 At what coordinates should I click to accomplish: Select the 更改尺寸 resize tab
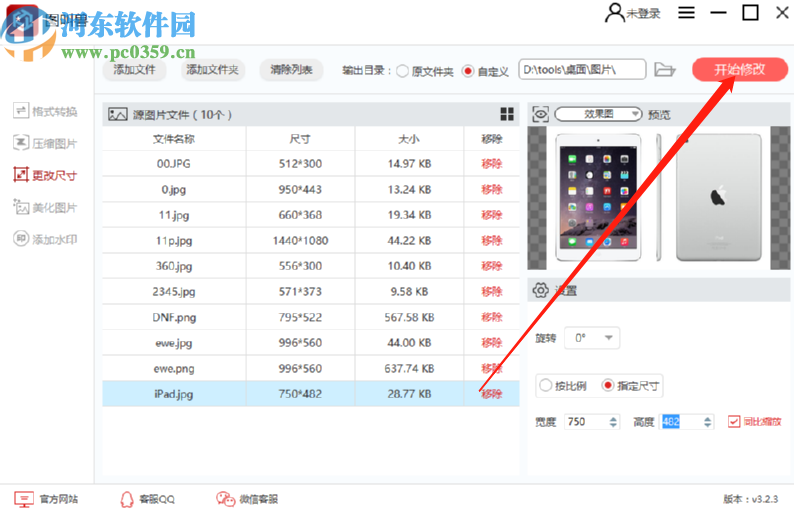[x=45, y=175]
